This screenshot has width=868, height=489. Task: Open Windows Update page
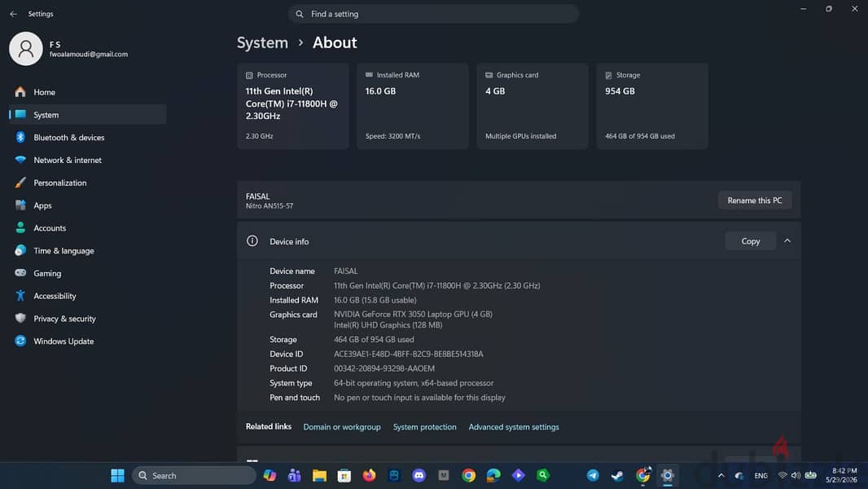[87, 341]
